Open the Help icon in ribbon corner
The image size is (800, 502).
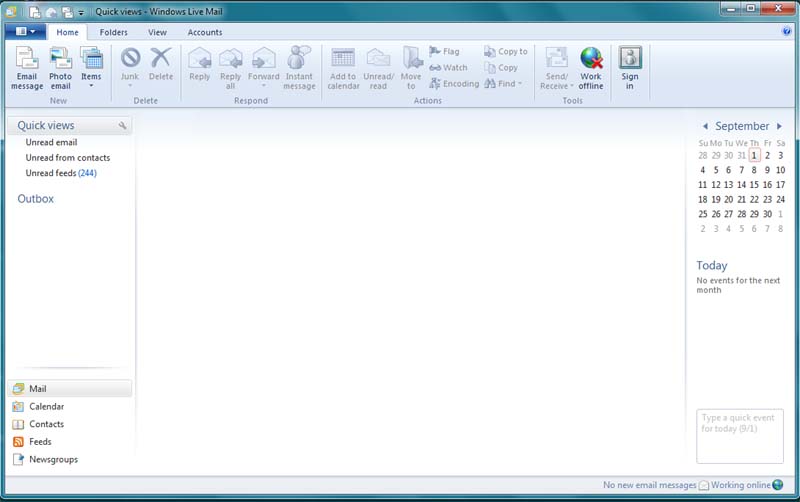pyautogui.click(x=786, y=32)
